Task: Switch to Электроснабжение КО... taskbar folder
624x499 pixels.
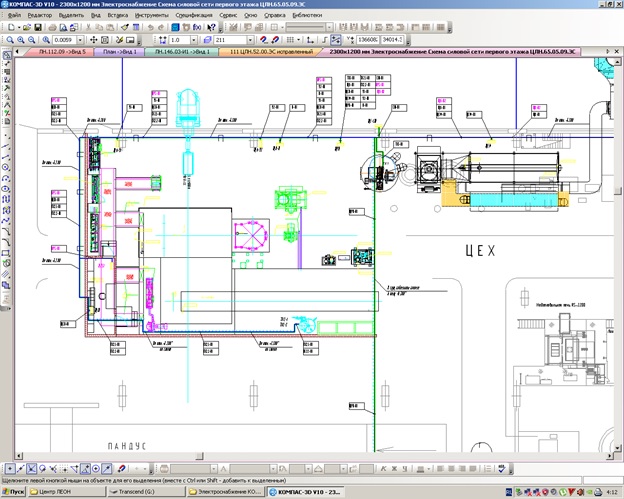Action: point(226,492)
